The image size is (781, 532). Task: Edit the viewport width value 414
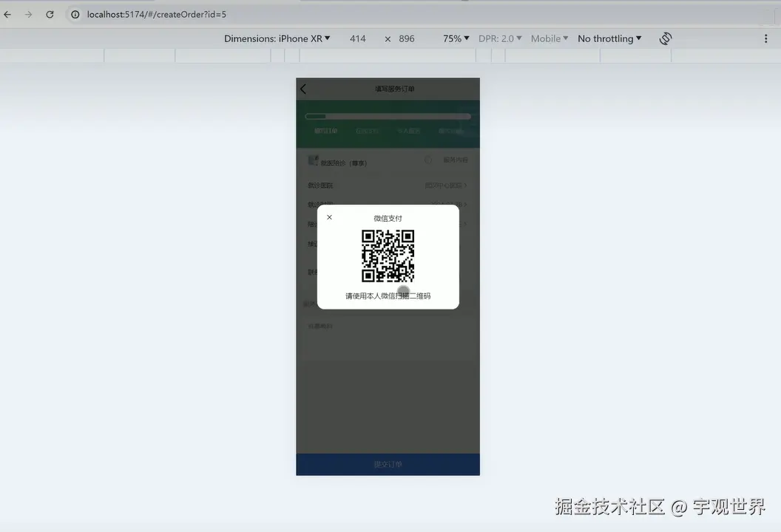point(358,39)
